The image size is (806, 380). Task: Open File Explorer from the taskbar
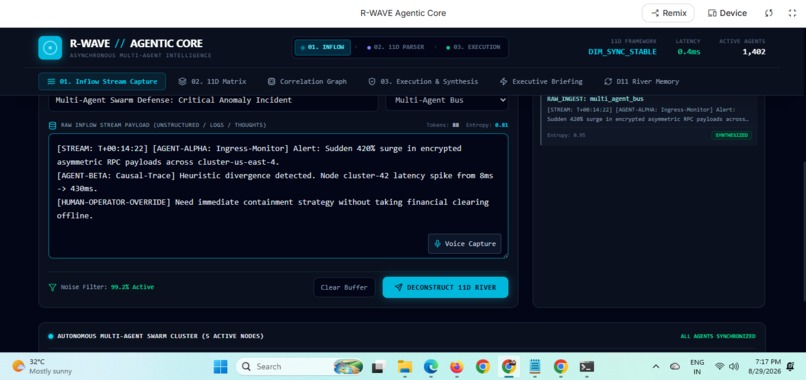coord(405,367)
